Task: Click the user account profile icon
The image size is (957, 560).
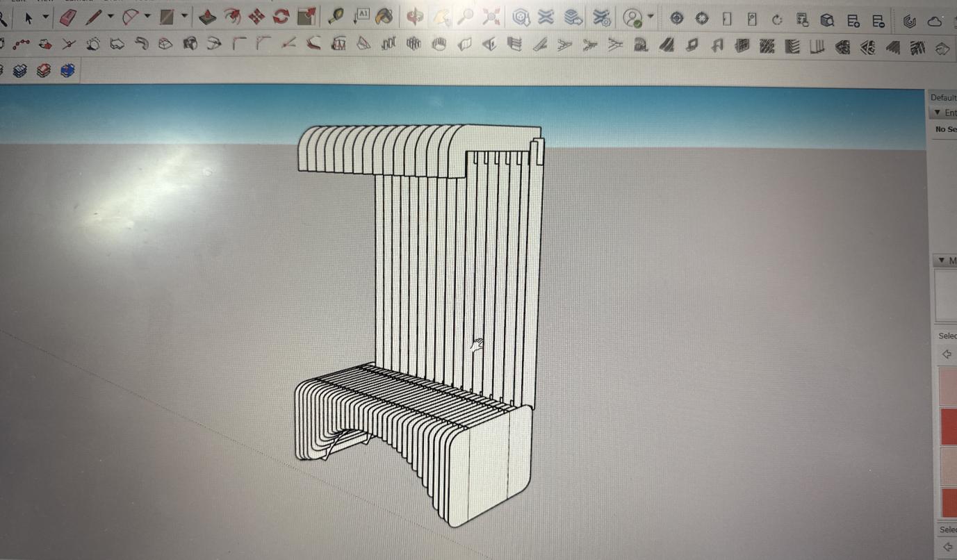Action: tap(632, 18)
